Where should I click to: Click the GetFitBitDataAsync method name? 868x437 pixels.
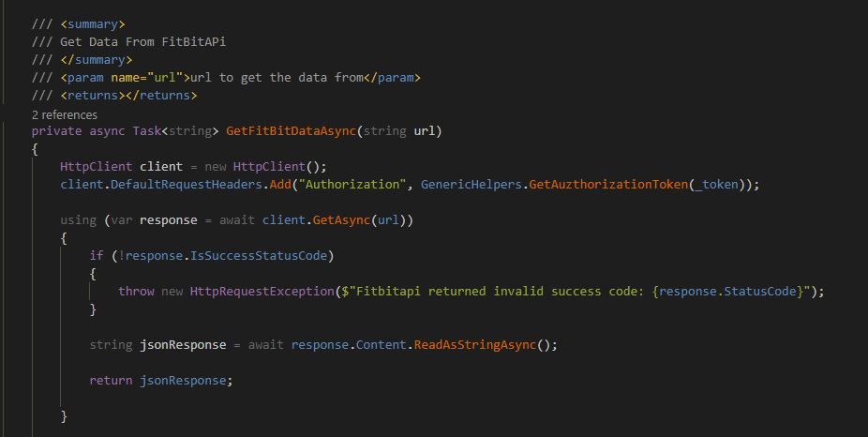(x=291, y=131)
